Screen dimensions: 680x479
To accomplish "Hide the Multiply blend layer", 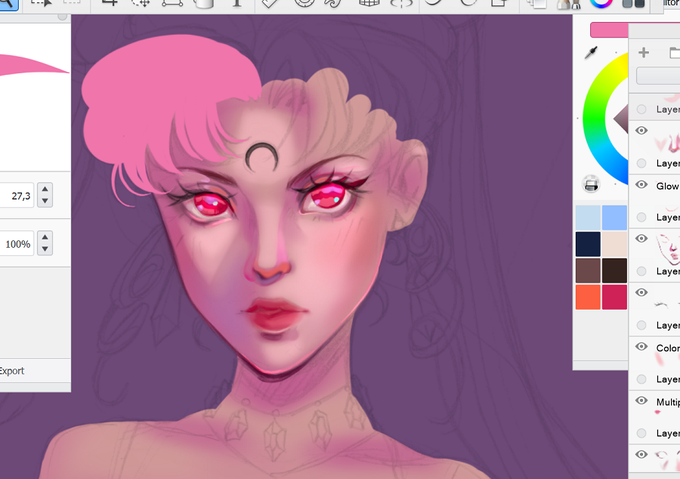I will pos(641,400).
